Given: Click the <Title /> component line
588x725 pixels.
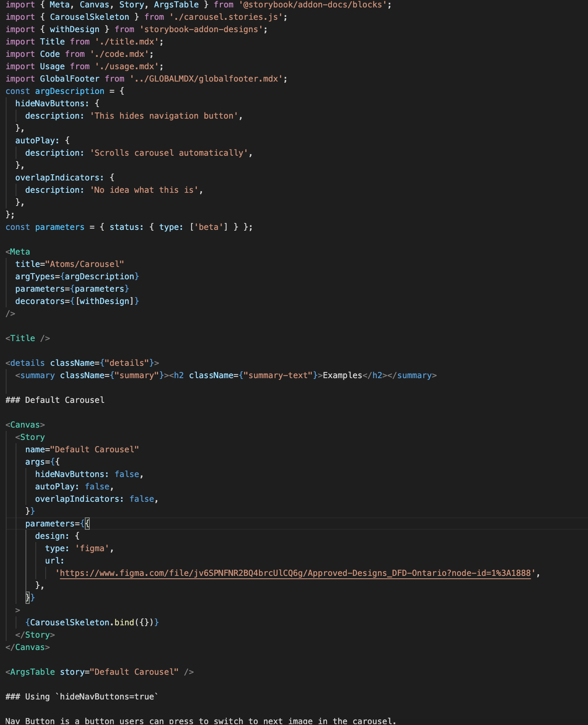Looking at the screenshot, I should (x=28, y=338).
